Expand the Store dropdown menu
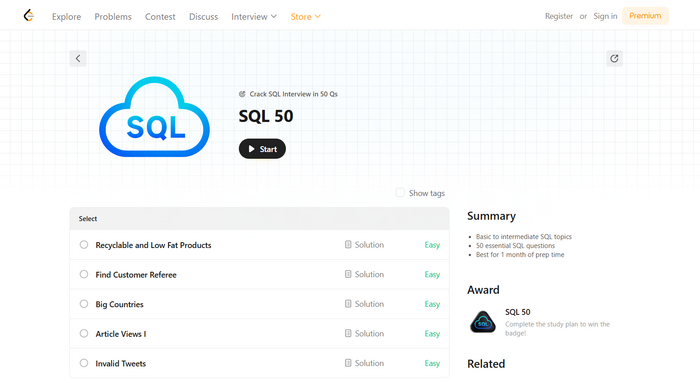700x383 pixels. click(305, 17)
